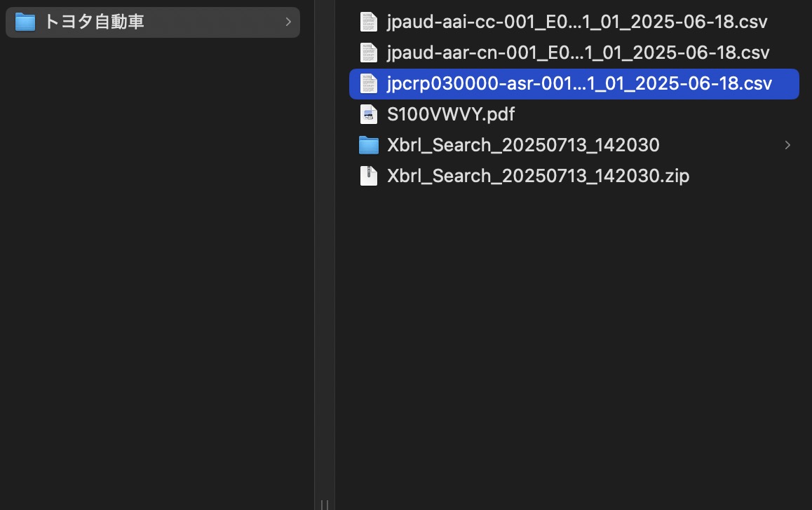This screenshot has height=510, width=812.
Task: Click the トヨタ自動車 folder icon
Action: tap(25, 22)
